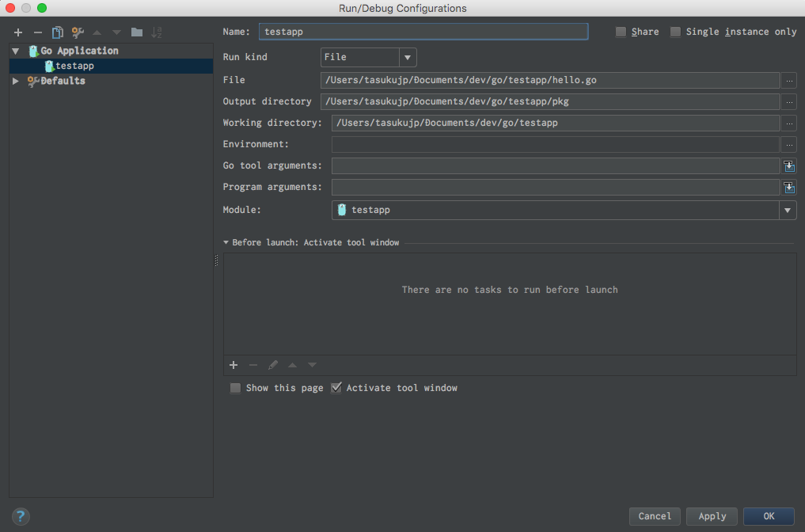The image size is (805, 532).
Task: Remove the selected configuration with minus icon
Action: point(37,32)
